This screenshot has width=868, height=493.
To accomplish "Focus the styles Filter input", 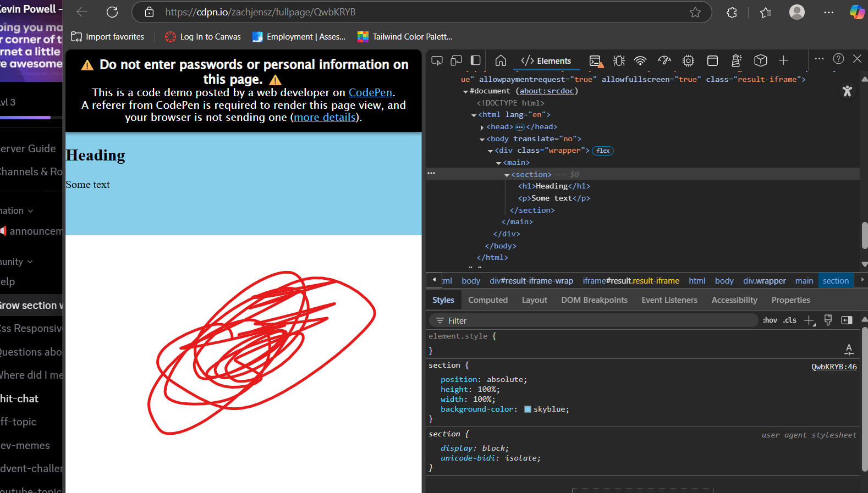I will (x=594, y=320).
